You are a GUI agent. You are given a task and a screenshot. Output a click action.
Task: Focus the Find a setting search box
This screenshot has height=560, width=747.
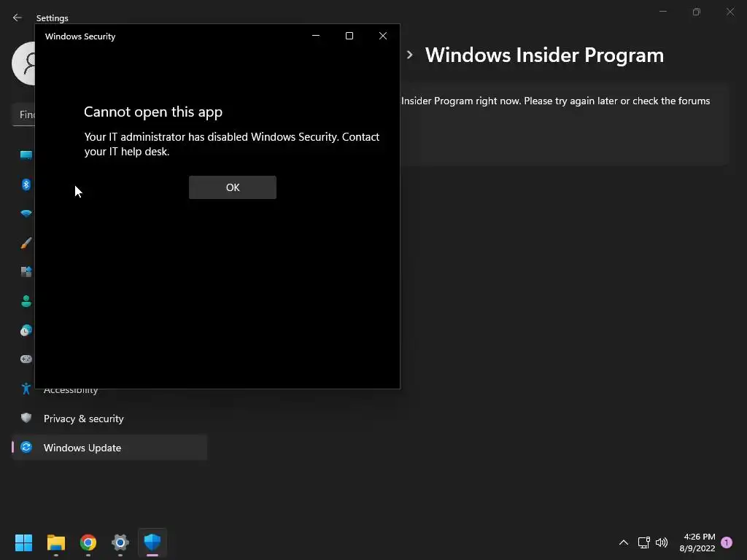tap(23, 114)
